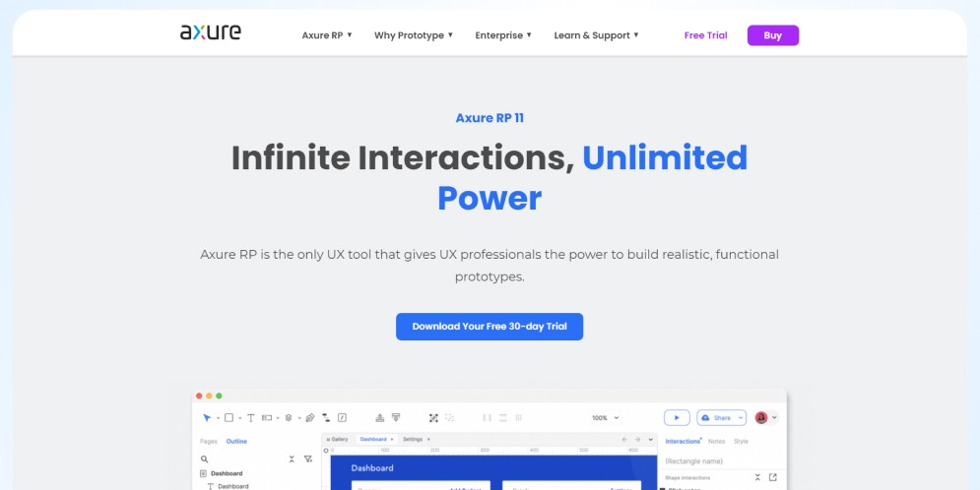Click the bring to front icon
Screen dimensions: 980x490
click(x=379, y=417)
